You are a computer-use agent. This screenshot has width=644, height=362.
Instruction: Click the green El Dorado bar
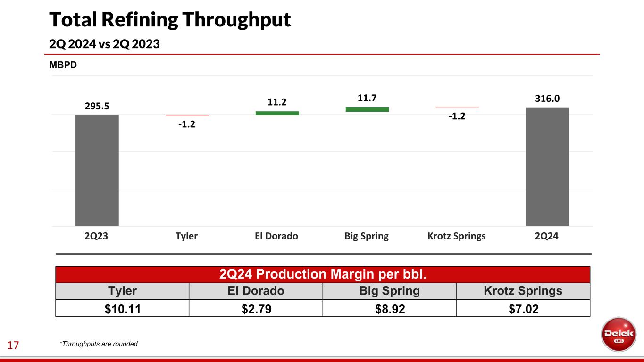pos(277,113)
